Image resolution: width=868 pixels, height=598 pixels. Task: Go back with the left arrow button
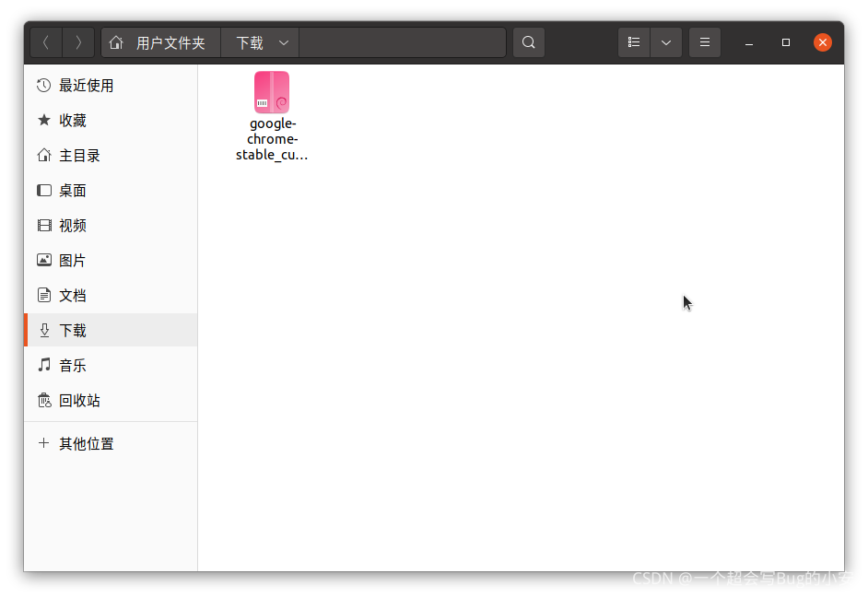click(46, 42)
